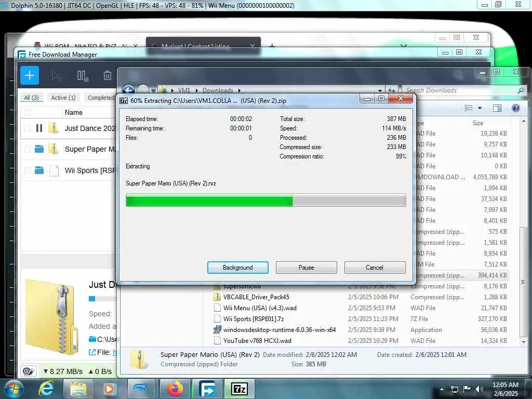Click the search magnifier in Search Downloads
This screenshot has height=399, width=532.
tap(521, 90)
